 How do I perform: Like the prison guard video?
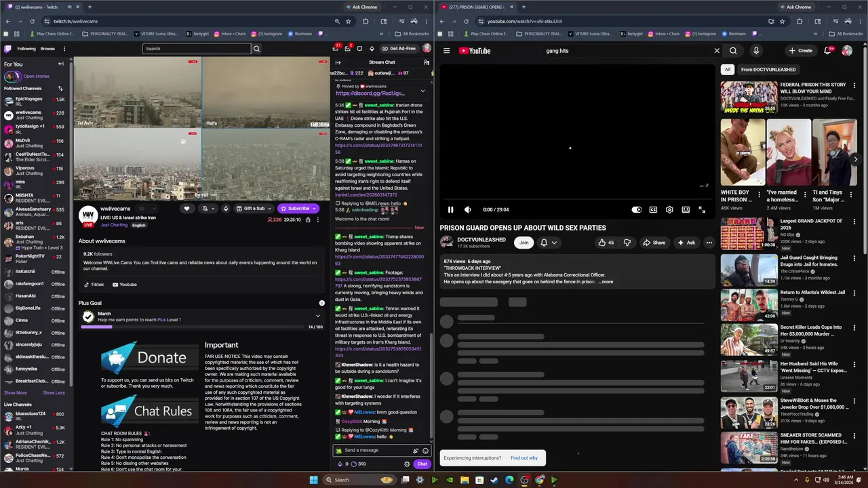pos(606,243)
